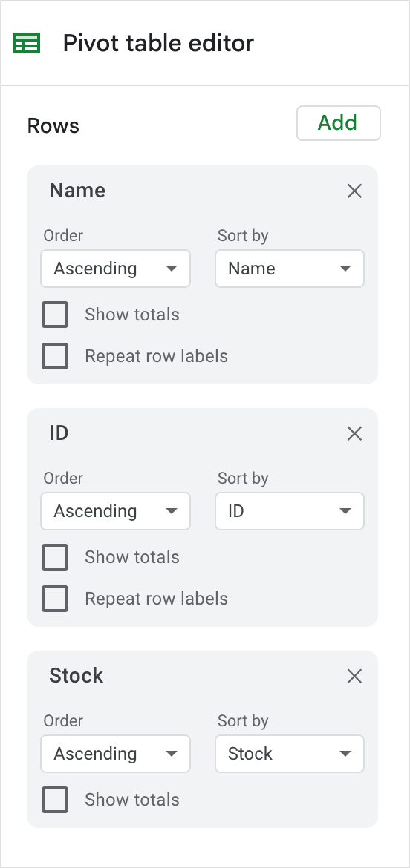Viewport: 410px width, 868px height.
Task: Click the Pivot table editor title
Action: click(158, 43)
